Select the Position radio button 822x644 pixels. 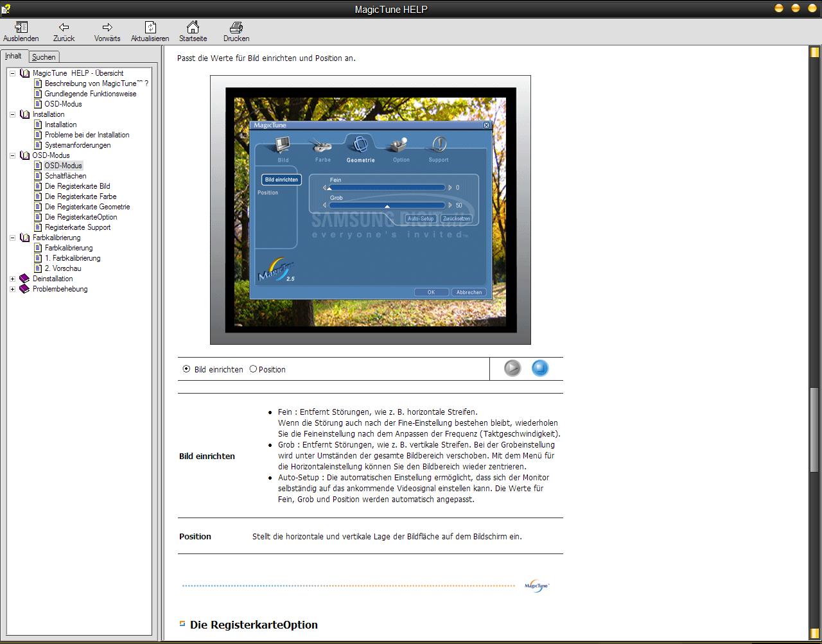coord(253,369)
